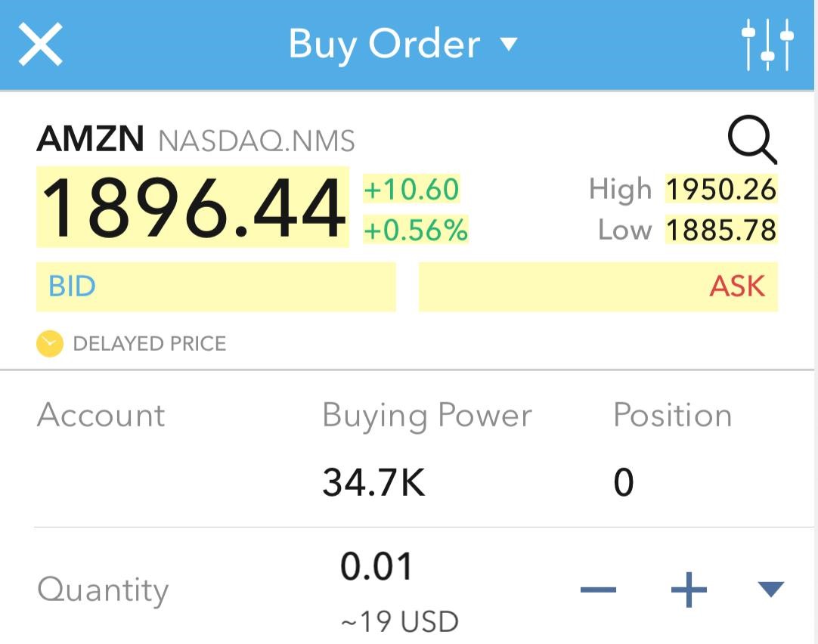This screenshot has width=818, height=644.
Task: Tap the +10.60 price change value
Action: [x=411, y=189]
